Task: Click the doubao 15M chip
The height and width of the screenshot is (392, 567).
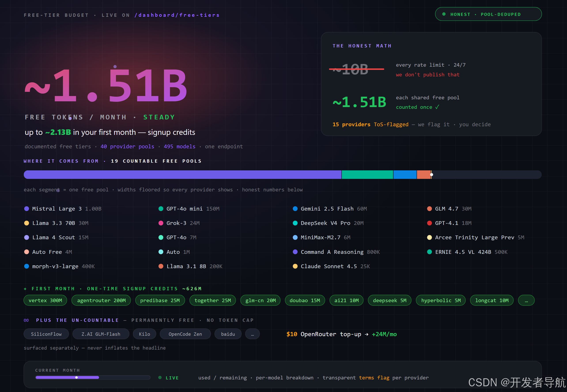Action: (x=305, y=300)
